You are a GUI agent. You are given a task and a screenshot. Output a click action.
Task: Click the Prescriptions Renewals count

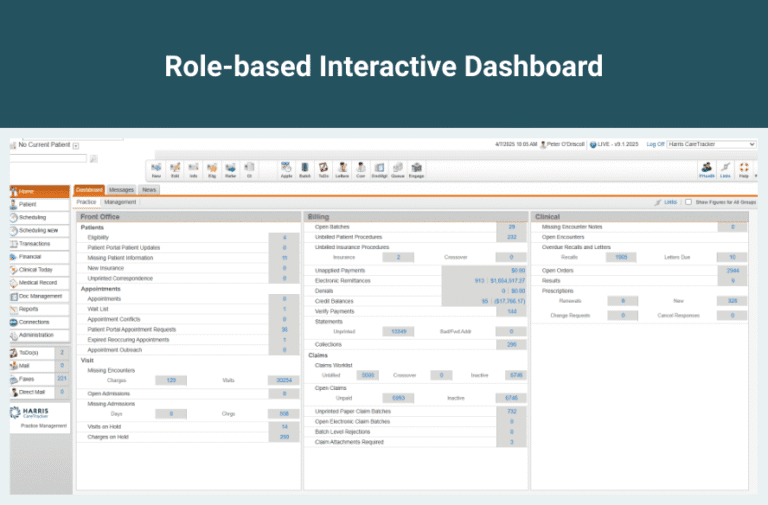(x=623, y=301)
